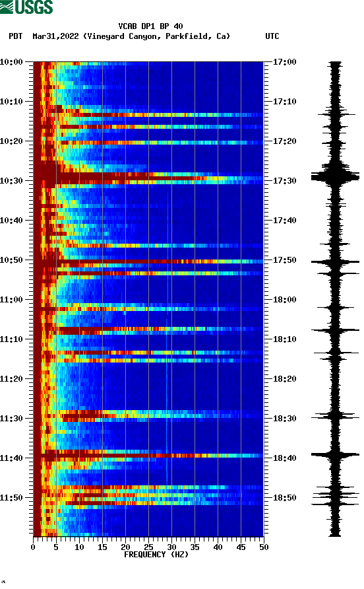Click the waveform spike near 18:40 on seismogram

tap(335, 455)
